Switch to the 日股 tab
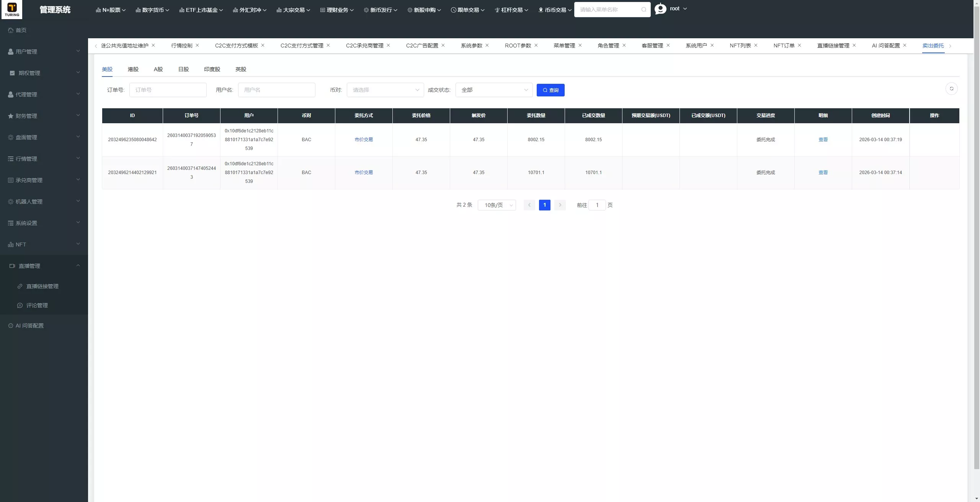 click(x=184, y=69)
